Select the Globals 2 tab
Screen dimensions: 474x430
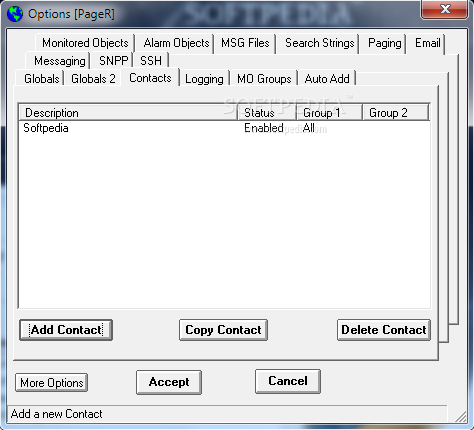click(x=93, y=79)
